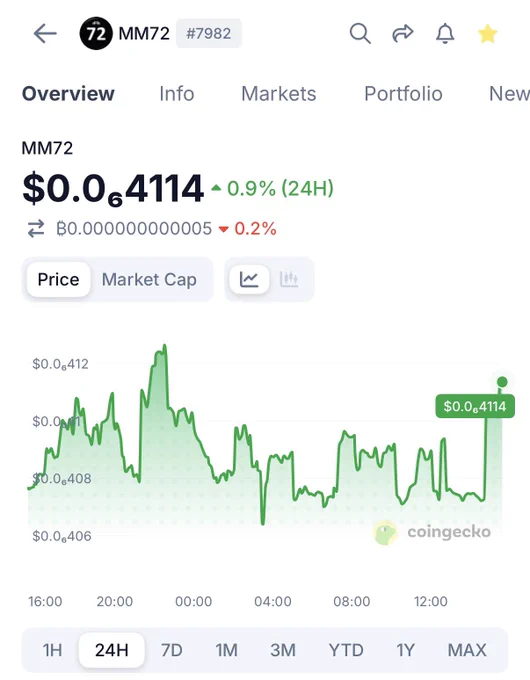Open the partially visible News tab
The width and height of the screenshot is (530, 680).
(x=509, y=93)
